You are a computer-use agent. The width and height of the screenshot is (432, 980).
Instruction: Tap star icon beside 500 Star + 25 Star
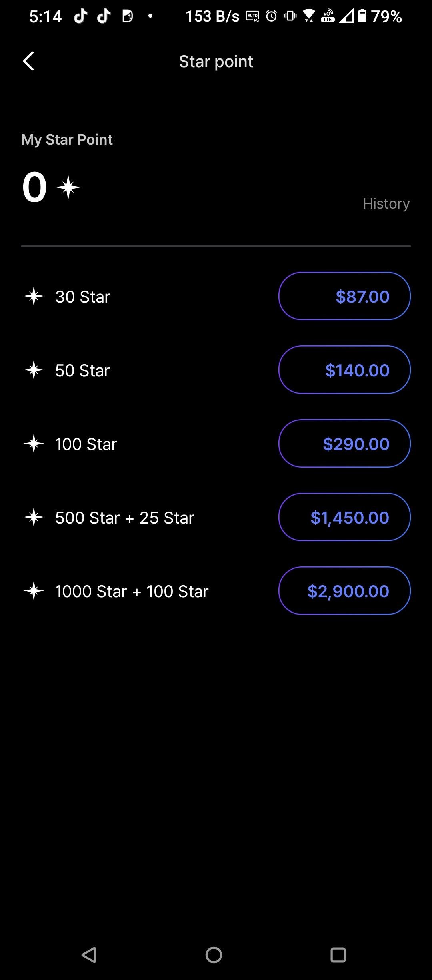tap(34, 517)
